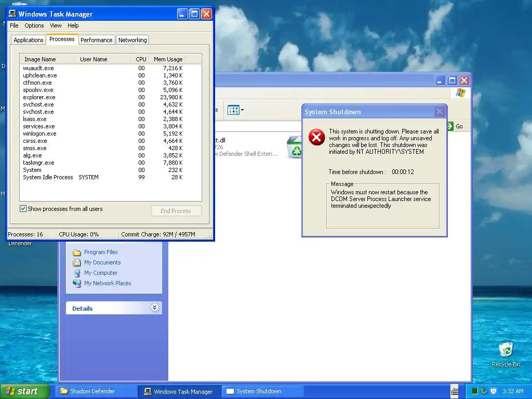Switch to the Performance tab

tap(96, 40)
